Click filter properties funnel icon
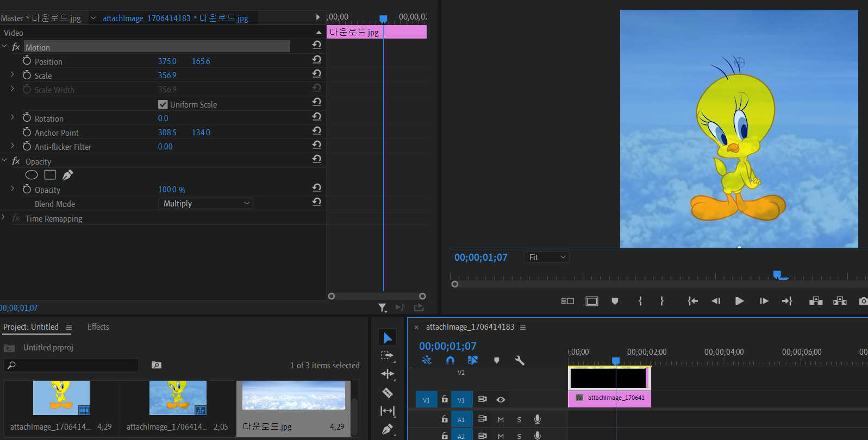This screenshot has width=868, height=440. (383, 308)
